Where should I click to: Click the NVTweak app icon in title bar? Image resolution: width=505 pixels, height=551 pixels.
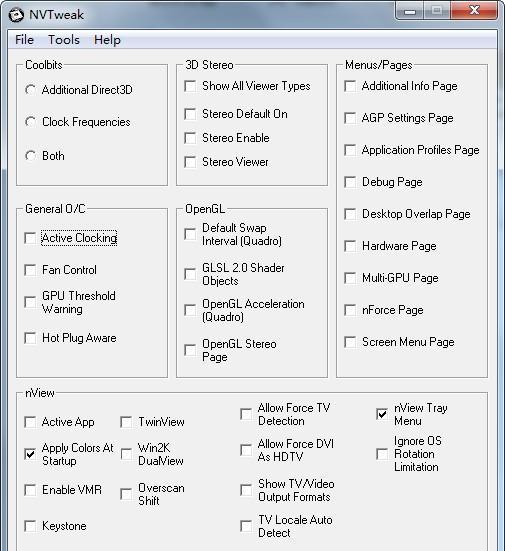coord(16,15)
